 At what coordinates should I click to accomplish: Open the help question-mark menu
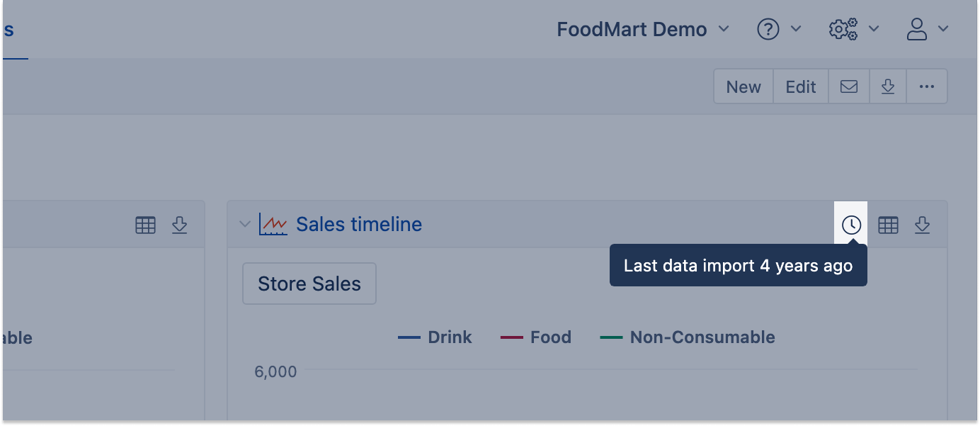[778, 29]
